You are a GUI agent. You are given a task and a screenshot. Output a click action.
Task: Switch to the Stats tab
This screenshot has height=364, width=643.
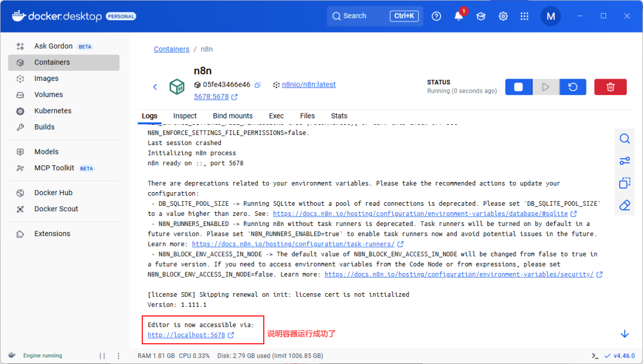point(339,116)
